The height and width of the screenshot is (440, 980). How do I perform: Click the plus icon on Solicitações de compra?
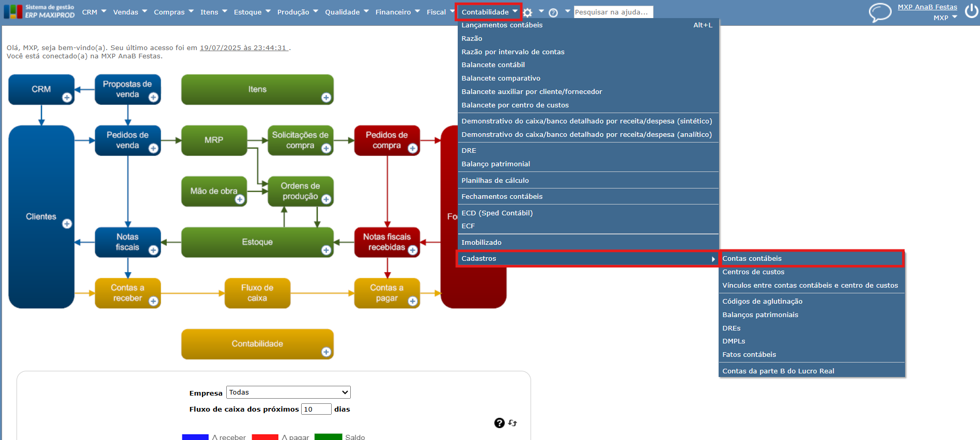tap(326, 148)
